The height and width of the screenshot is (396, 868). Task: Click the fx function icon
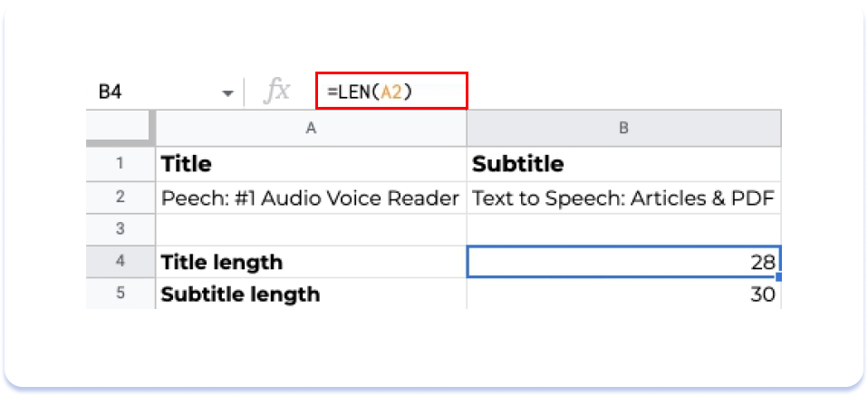click(x=276, y=92)
